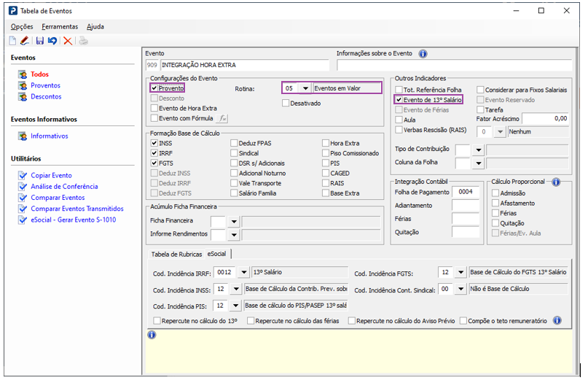Toggle the Evento de 13º Salário checkbox
Image resolution: width=588 pixels, height=383 pixels.
(399, 99)
